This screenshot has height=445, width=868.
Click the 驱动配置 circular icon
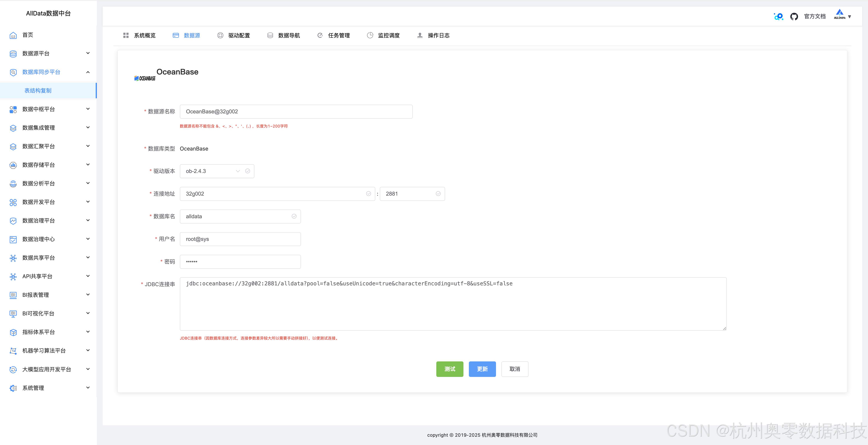coord(220,35)
